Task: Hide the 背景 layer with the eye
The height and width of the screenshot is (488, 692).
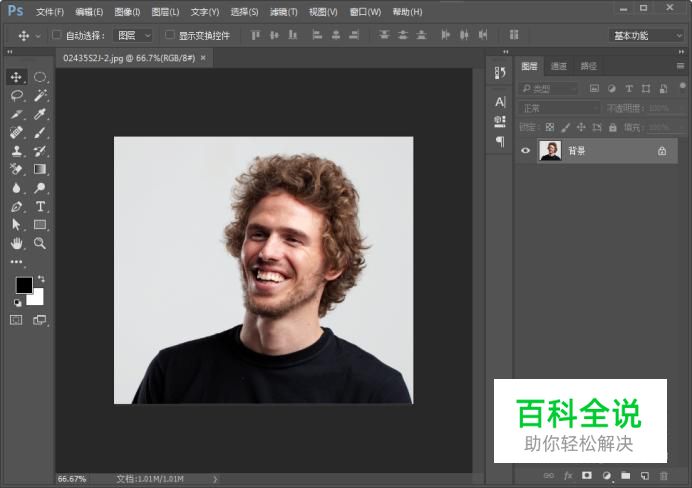Action: click(x=525, y=150)
